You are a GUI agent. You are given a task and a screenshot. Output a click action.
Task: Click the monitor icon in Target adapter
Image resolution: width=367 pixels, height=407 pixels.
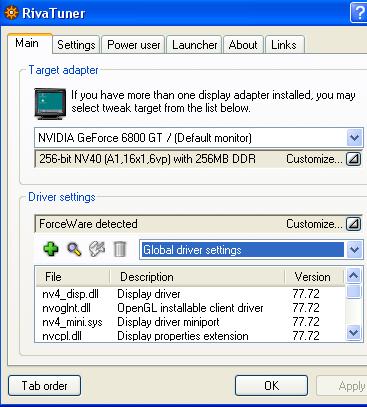tap(50, 104)
